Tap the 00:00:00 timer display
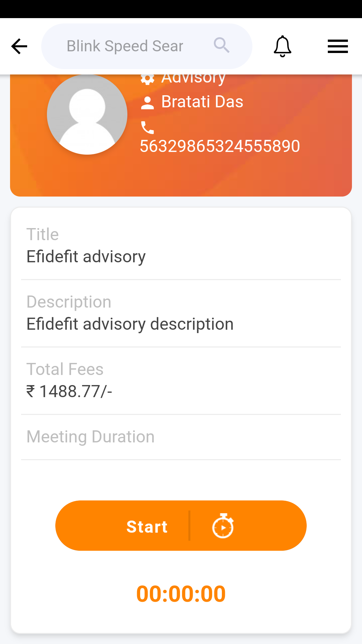The width and height of the screenshot is (362, 644). coord(181,594)
